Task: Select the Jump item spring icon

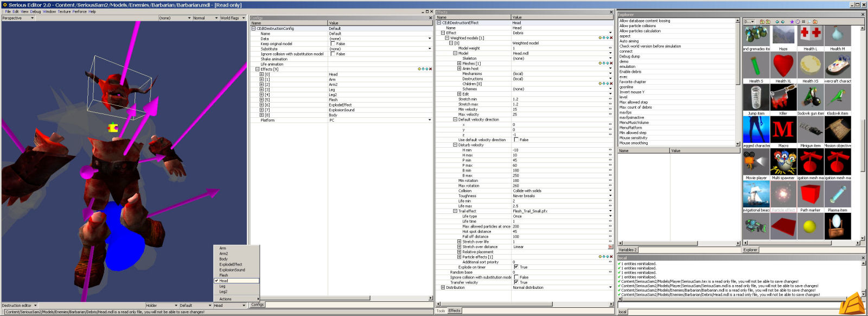Action: tap(756, 98)
